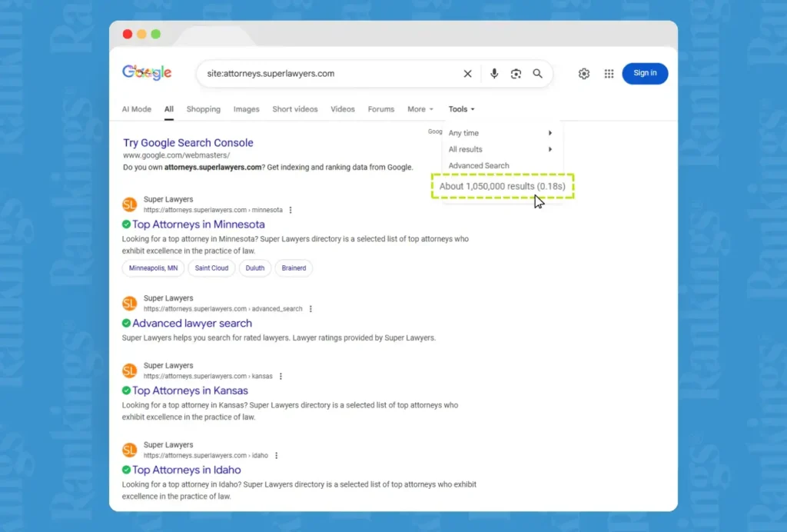Select the All tab

tap(168, 109)
